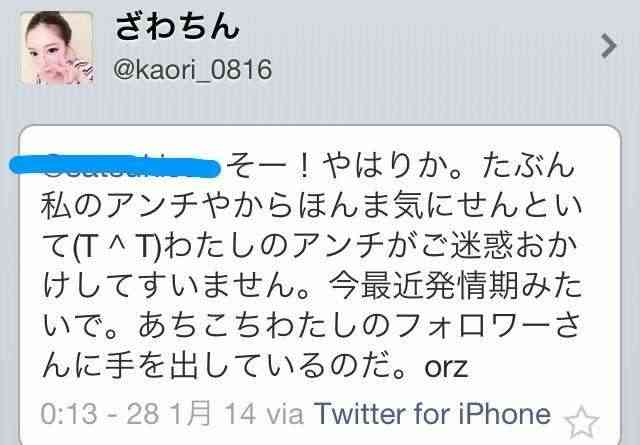Viewport: 640px width, 445px height.
Task: Favorite the tweet with the star icon
Action: coord(581,422)
